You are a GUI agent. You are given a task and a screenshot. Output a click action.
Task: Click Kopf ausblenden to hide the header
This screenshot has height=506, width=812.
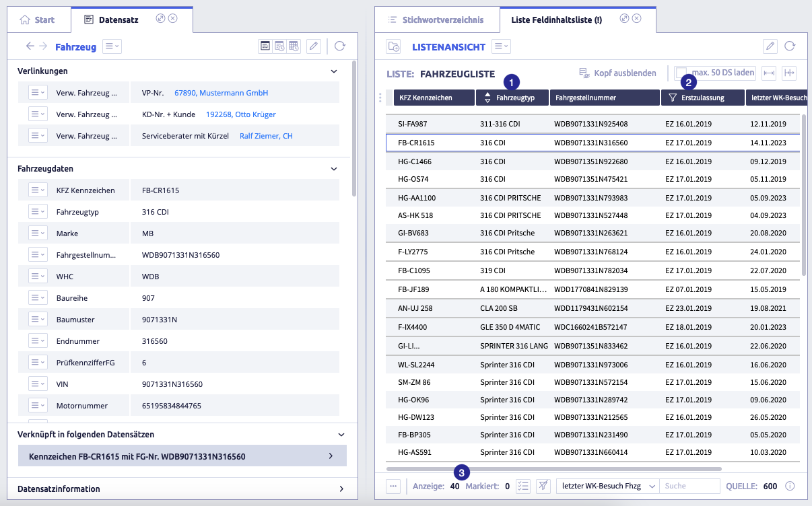click(x=617, y=73)
